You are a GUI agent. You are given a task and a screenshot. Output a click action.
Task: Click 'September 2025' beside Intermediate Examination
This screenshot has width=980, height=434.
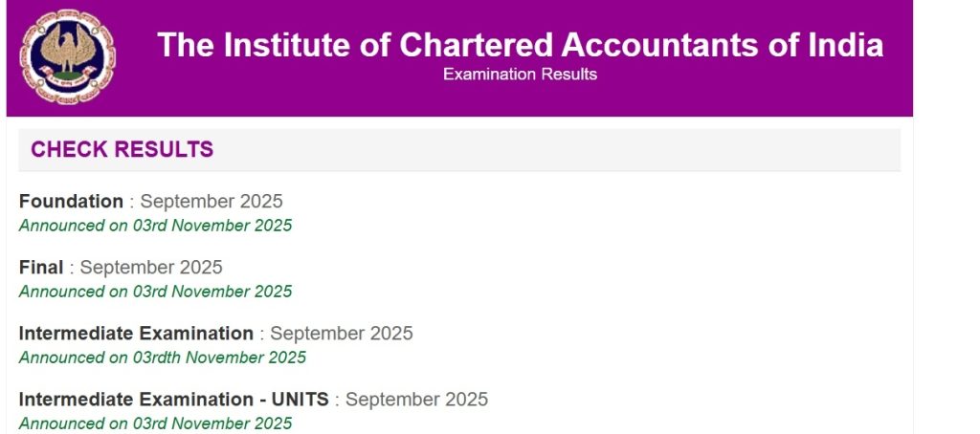pyautogui.click(x=342, y=334)
